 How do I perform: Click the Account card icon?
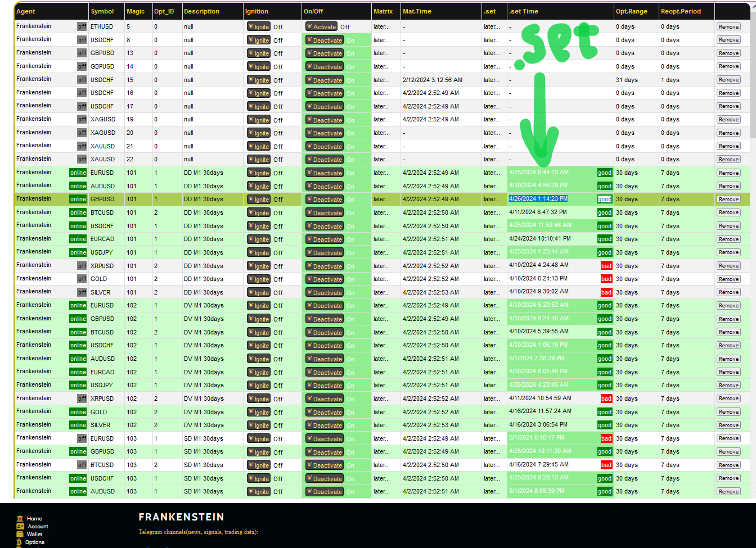coord(20,526)
